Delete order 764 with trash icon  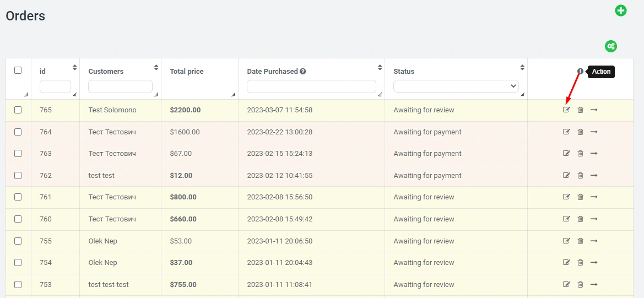pyautogui.click(x=580, y=132)
